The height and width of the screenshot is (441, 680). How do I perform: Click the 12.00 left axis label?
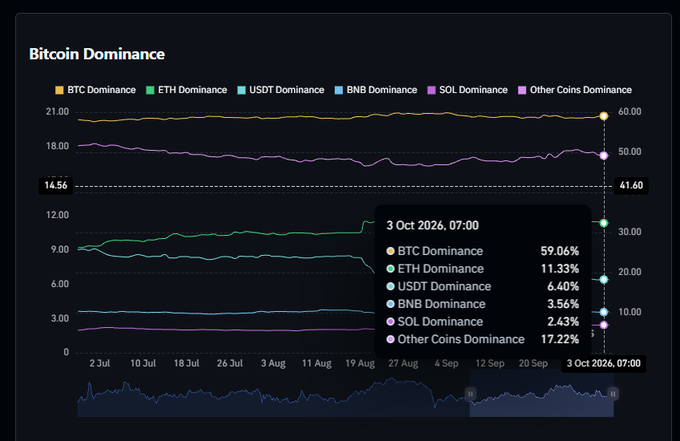point(57,215)
